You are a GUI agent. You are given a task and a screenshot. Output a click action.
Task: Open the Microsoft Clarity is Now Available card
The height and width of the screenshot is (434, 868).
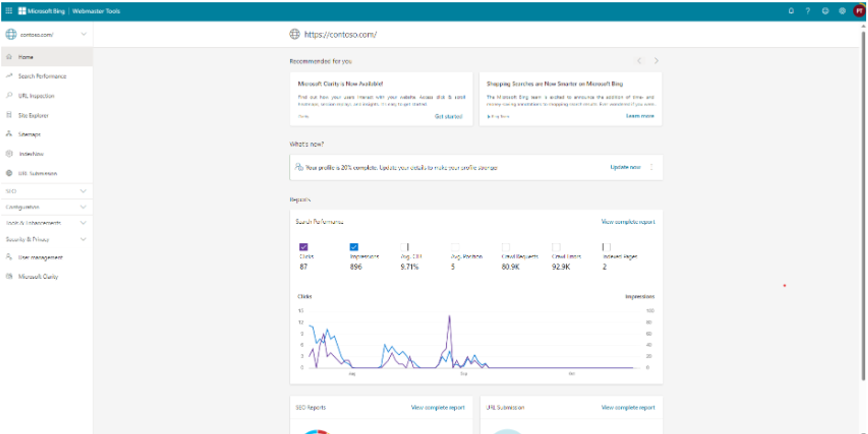tap(381, 99)
